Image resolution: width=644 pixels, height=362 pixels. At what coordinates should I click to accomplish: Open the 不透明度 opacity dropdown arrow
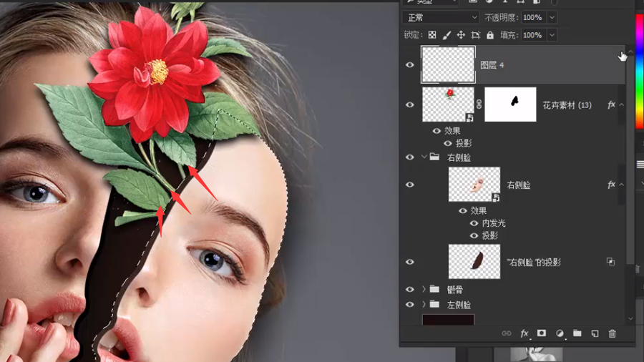point(552,17)
